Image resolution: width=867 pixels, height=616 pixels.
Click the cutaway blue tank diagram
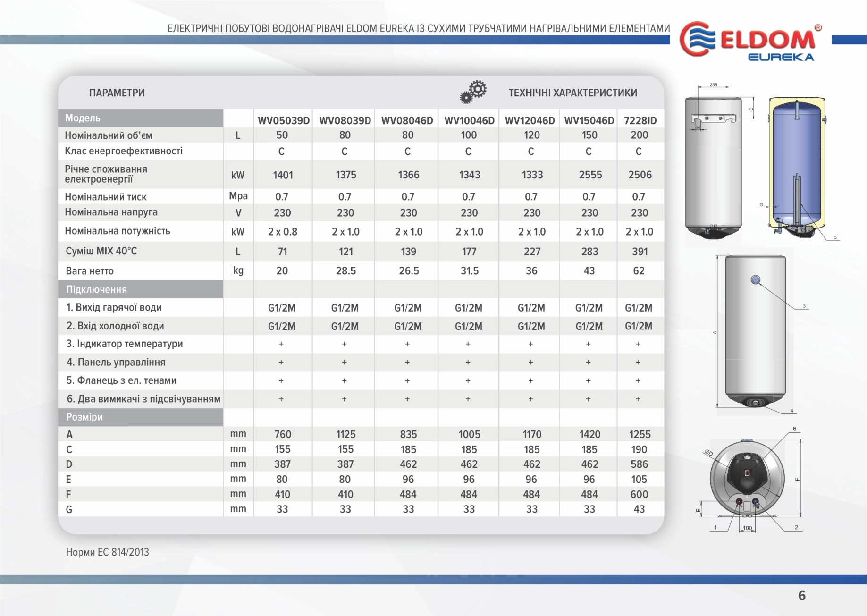tap(798, 168)
